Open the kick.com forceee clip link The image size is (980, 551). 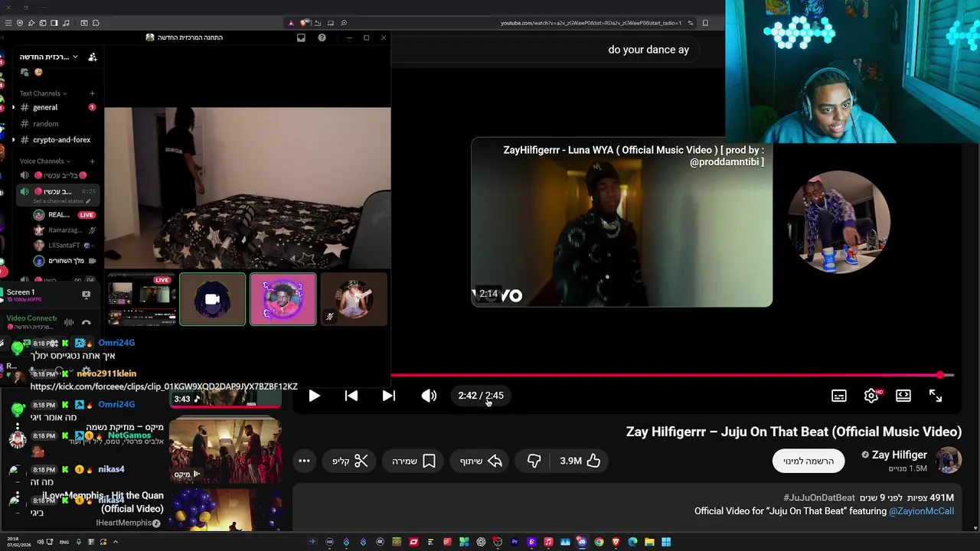click(x=164, y=386)
